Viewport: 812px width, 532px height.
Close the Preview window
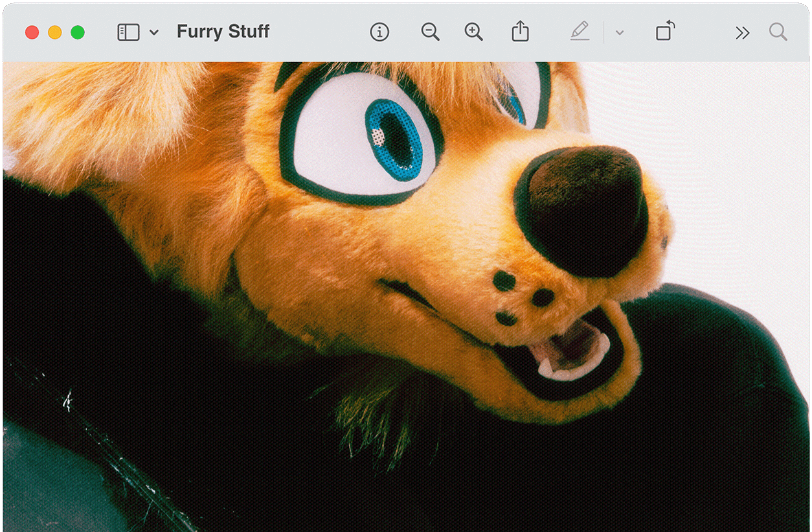point(32,32)
